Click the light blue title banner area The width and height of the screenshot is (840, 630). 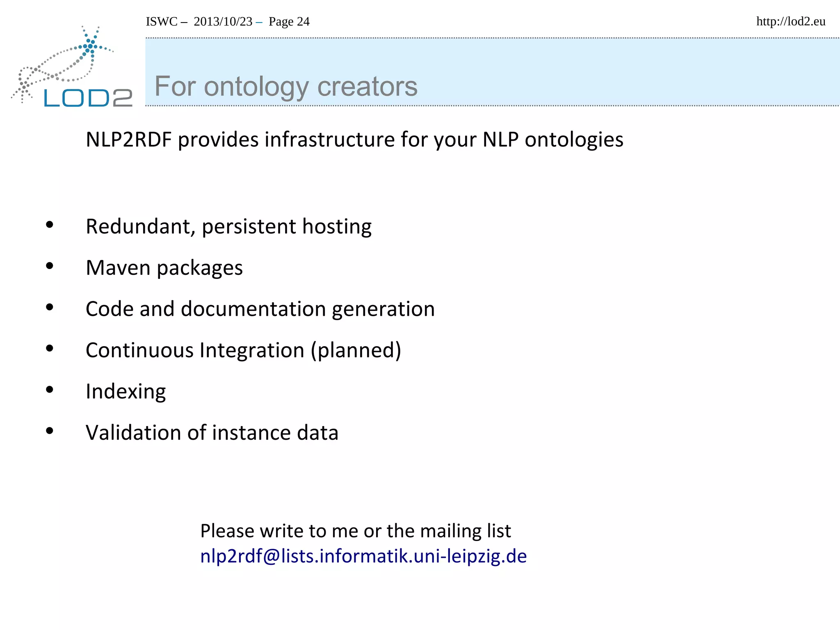(x=615, y=72)
